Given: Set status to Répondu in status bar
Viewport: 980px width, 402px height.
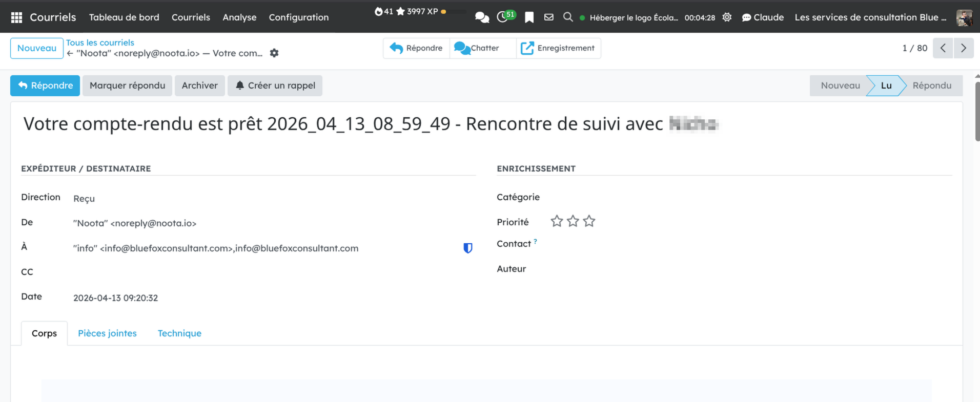Looking at the screenshot, I should [931, 86].
